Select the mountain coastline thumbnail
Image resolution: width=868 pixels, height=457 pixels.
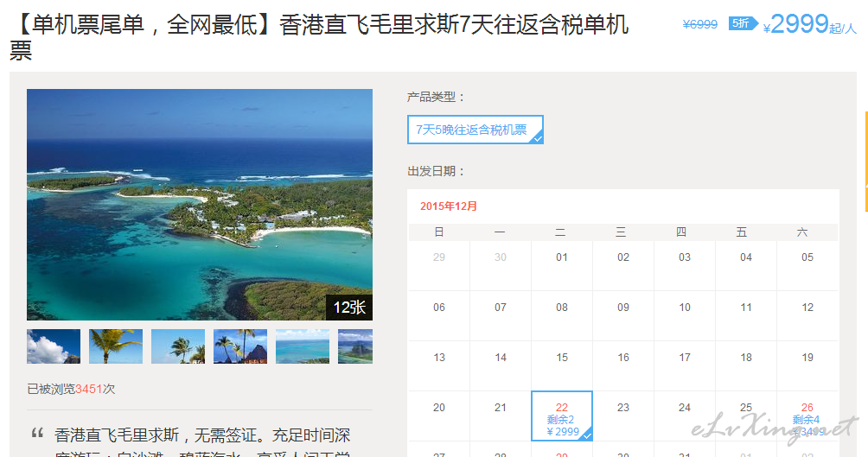[355, 346]
